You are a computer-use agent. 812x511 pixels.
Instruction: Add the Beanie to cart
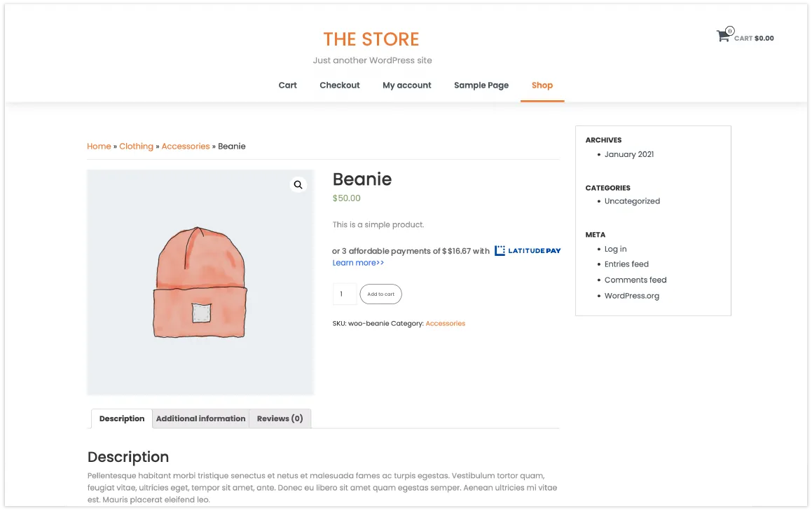coord(380,294)
